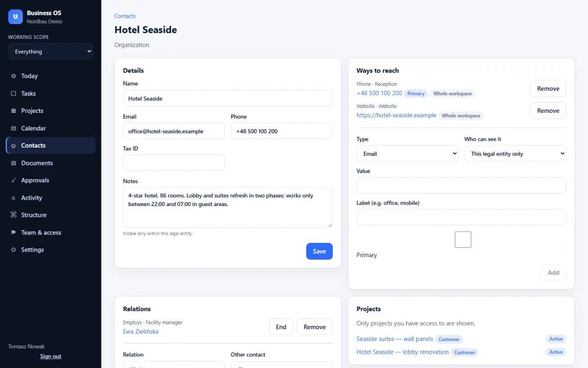Viewport: 588px width, 368px height.
Task: Go to Today in the sidebar
Action: 50,76
